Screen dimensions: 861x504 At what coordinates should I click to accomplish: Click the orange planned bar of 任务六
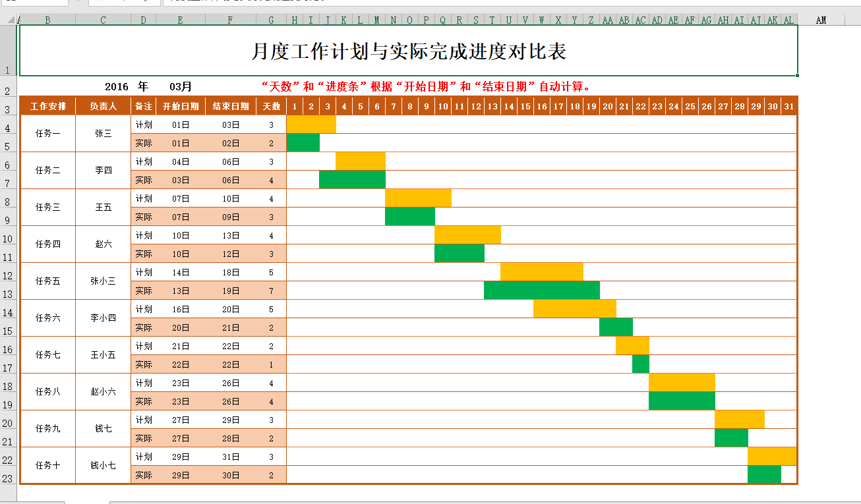point(575,309)
